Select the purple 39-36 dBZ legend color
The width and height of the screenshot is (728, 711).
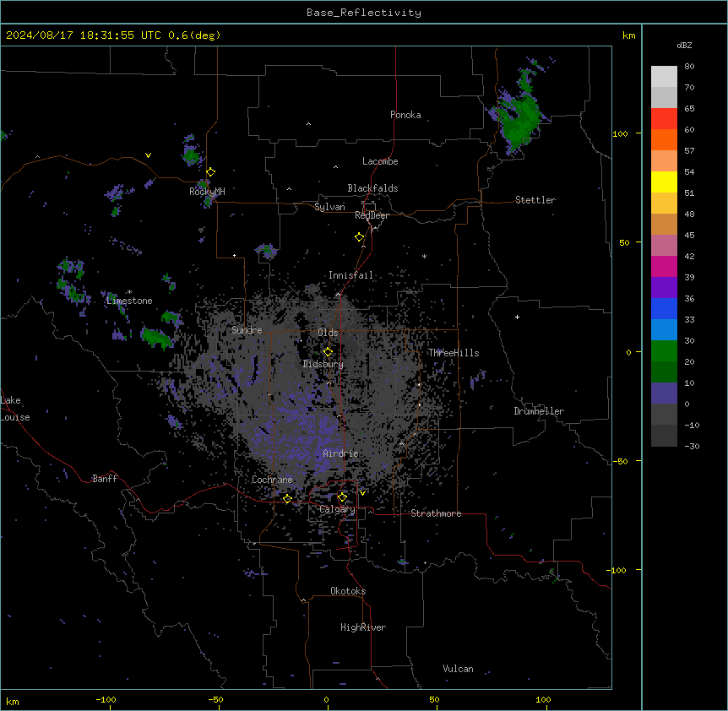pos(664,288)
